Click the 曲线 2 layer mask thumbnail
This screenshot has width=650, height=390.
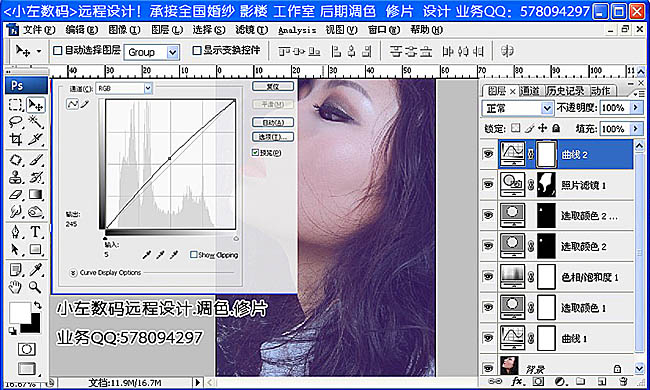pos(546,154)
